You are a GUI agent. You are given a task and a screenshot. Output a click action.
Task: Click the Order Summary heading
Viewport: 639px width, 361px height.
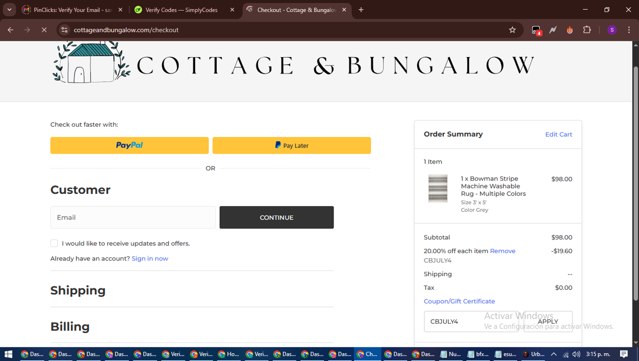pyautogui.click(x=453, y=134)
